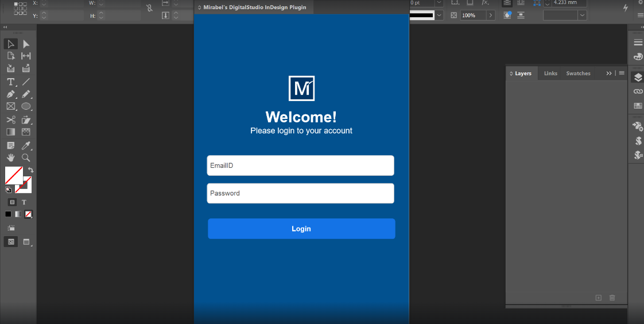Open the stroke weight 0 pt dropdown

click(439, 2)
